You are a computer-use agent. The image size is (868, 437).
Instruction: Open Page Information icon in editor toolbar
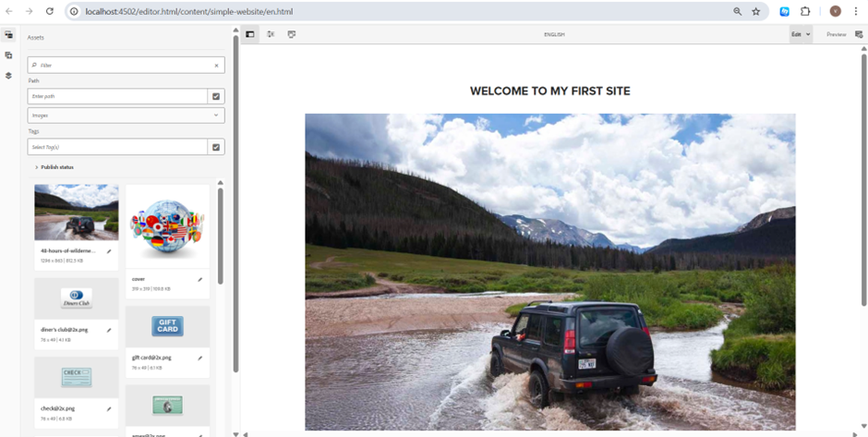[x=271, y=34]
